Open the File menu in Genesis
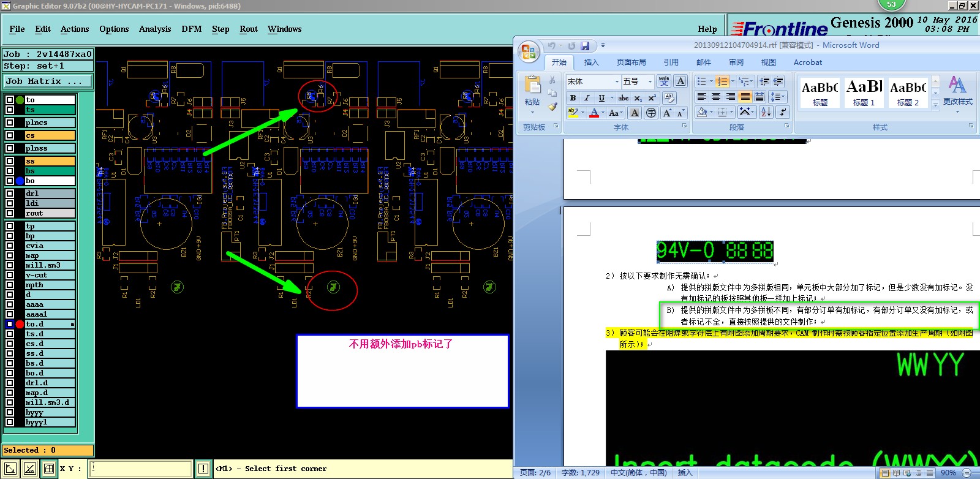The width and height of the screenshot is (980, 479). [x=17, y=29]
